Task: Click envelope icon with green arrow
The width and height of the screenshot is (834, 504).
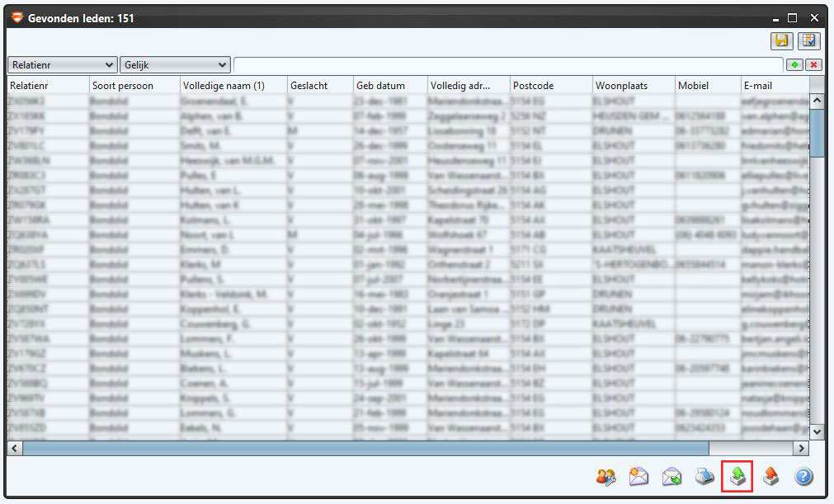Action: [671, 477]
